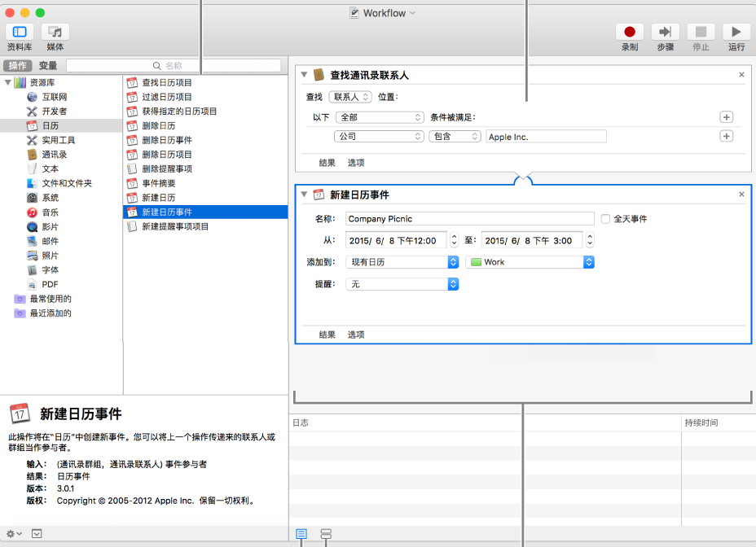Select the 删除提醒事项 action
This screenshot has width=756, height=547.
167,169
